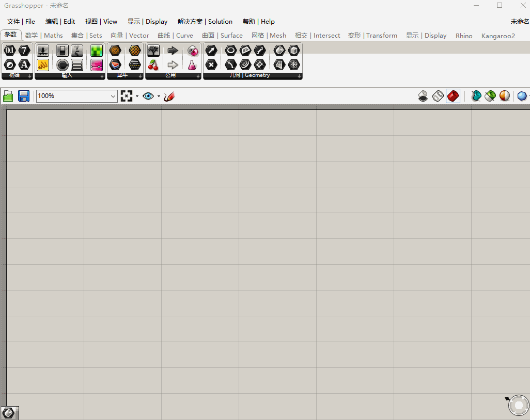Open the 文件 | File menu
The image size is (530, 420).
[x=21, y=22]
